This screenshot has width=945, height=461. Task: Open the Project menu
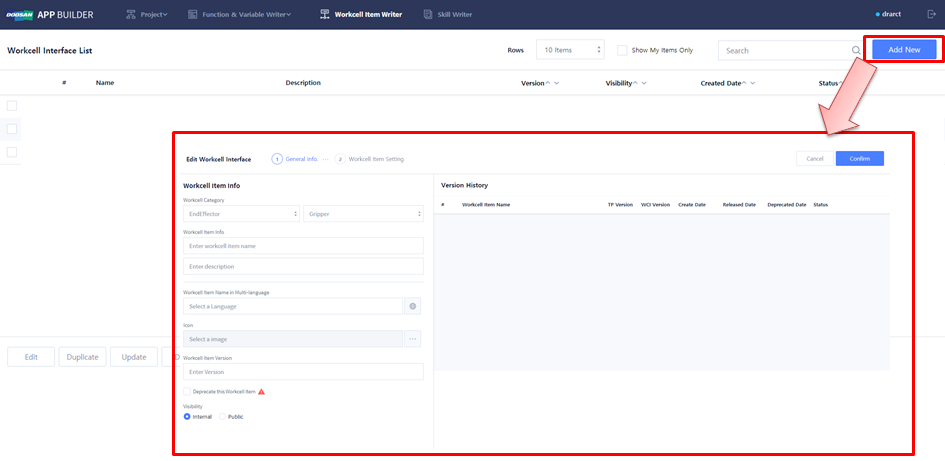coord(146,15)
